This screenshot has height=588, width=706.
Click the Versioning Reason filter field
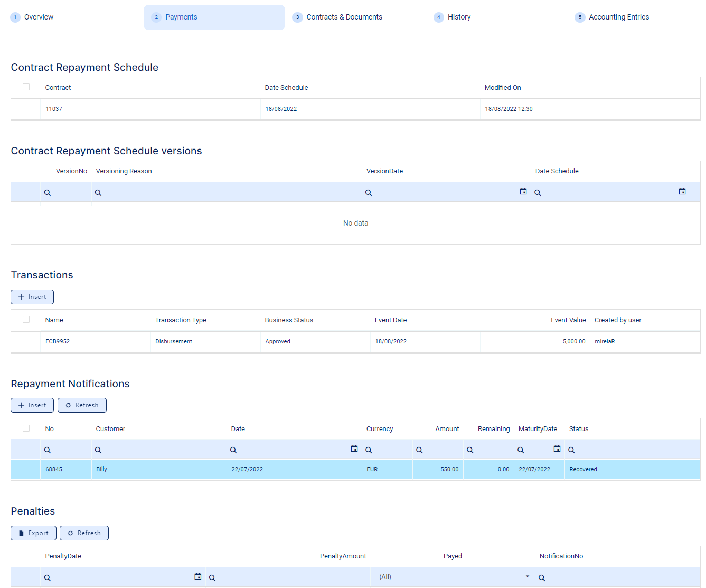pyautogui.click(x=227, y=193)
